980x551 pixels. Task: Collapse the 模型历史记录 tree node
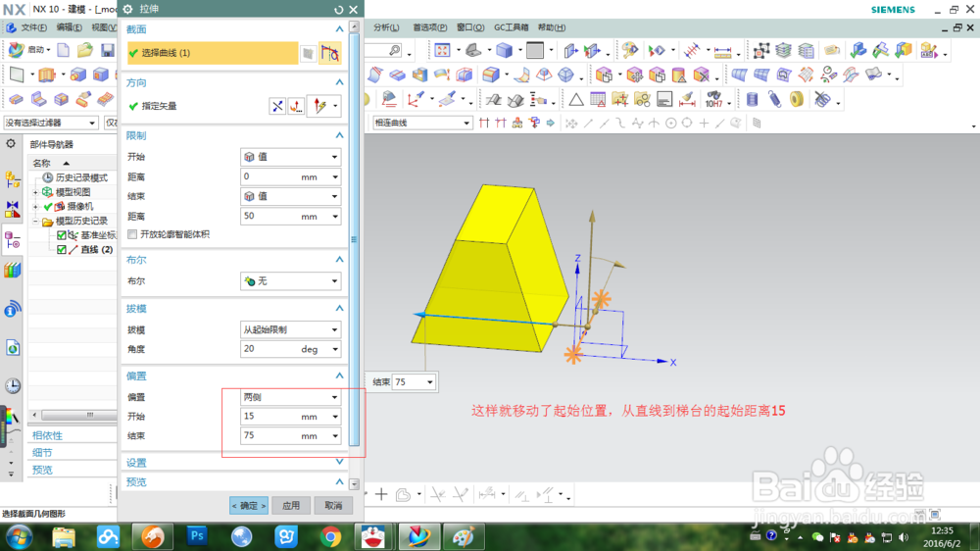[x=35, y=221]
